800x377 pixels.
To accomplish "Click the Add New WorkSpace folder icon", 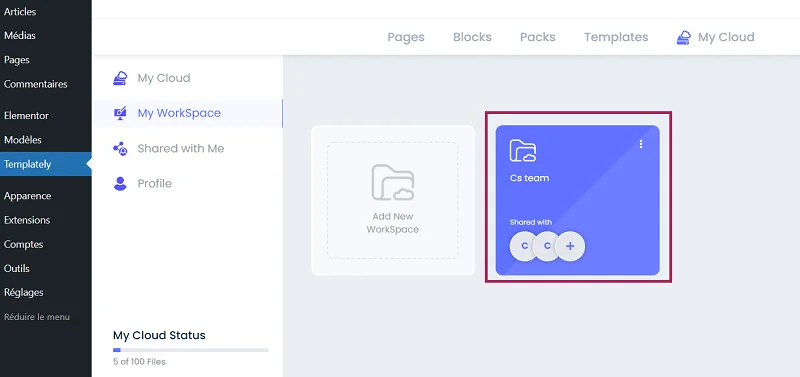I will [x=393, y=182].
